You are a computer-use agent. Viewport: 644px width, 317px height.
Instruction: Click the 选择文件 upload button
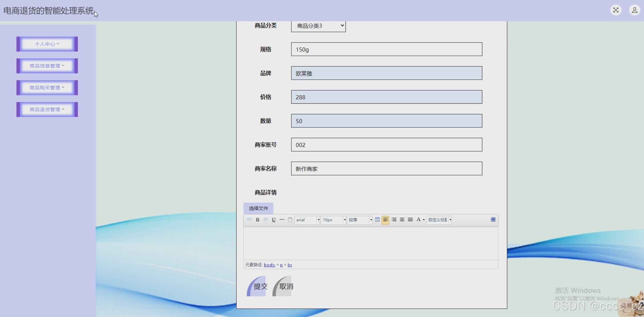[258, 208]
